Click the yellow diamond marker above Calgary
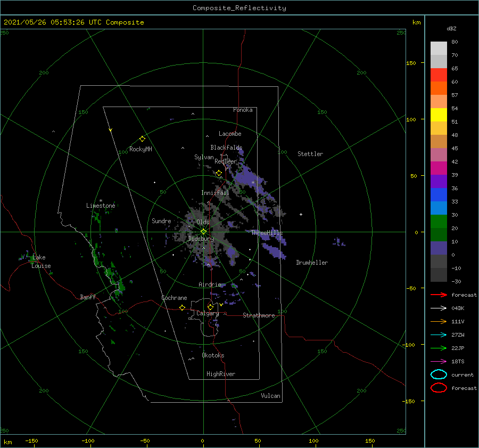Viewport: 479px width, 448px height. point(210,307)
